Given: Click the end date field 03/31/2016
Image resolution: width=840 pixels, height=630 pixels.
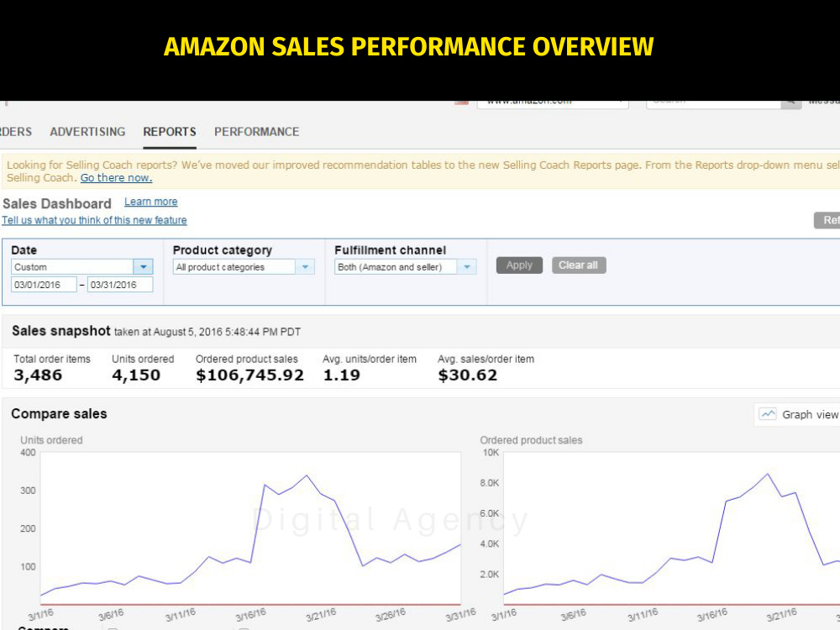Looking at the screenshot, I should (x=120, y=285).
